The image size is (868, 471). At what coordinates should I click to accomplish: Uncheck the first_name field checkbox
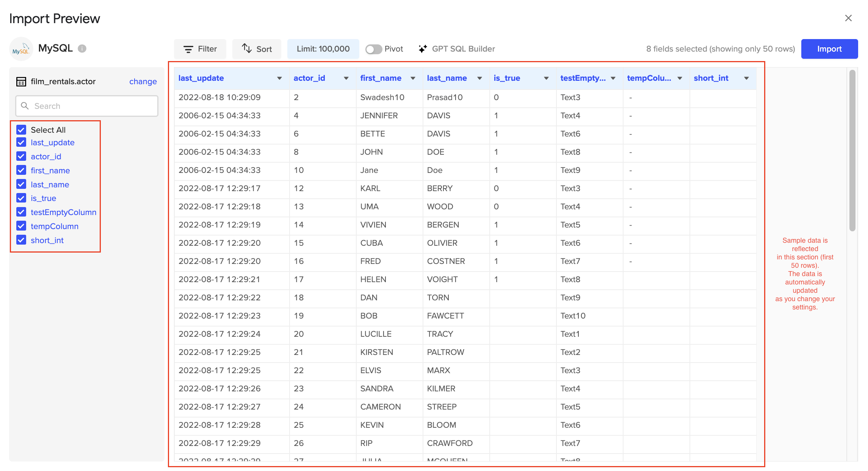[x=21, y=170]
